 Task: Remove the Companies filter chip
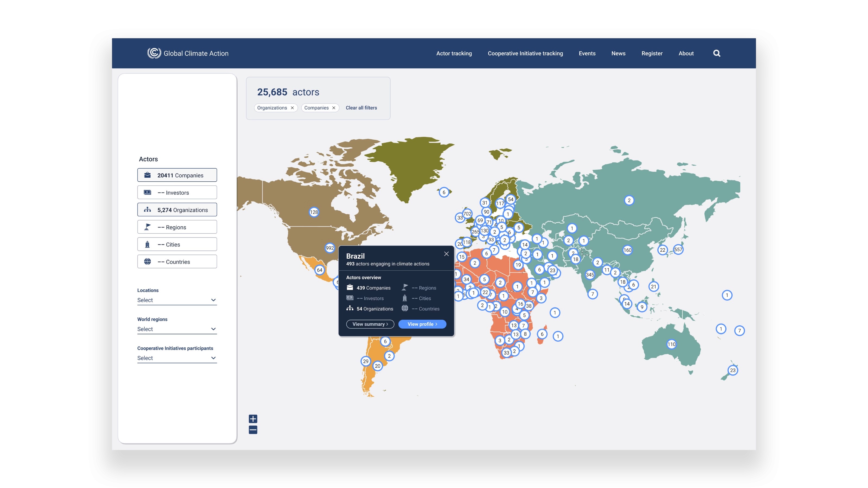334,108
